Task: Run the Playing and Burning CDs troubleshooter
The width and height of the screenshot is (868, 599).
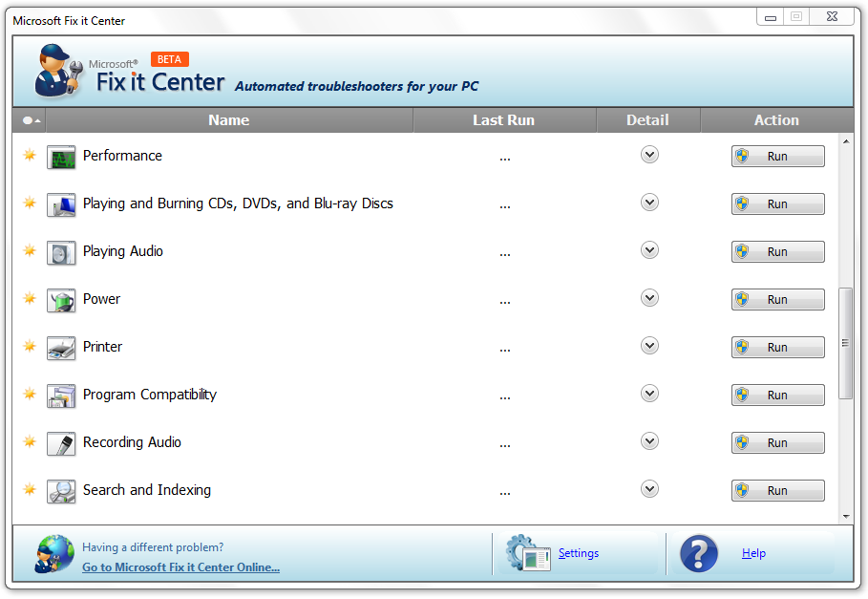Action: pyautogui.click(x=778, y=203)
